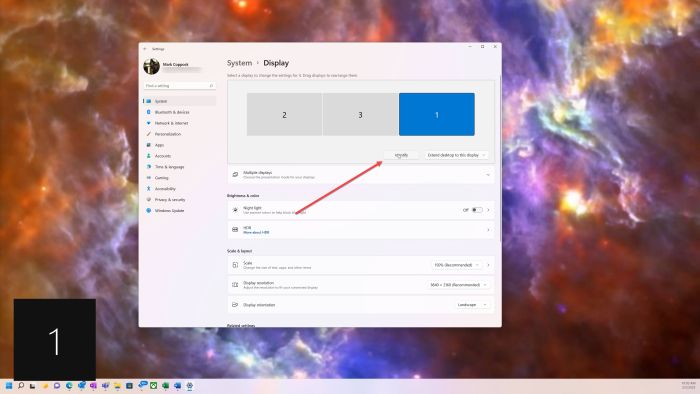Open the Xbox app in taskbar
700x394 pixels.
click(x=154, y=386)
